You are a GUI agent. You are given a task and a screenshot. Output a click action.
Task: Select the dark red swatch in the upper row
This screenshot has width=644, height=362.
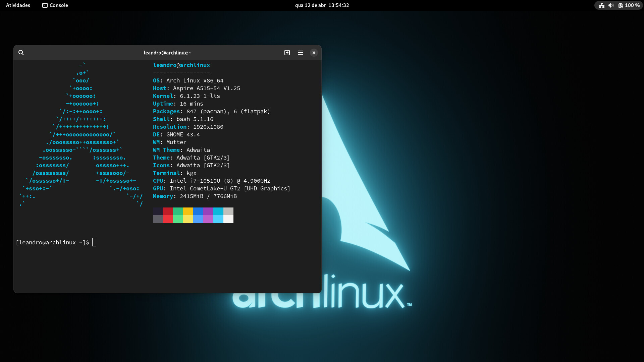click(x=168, y=211)
